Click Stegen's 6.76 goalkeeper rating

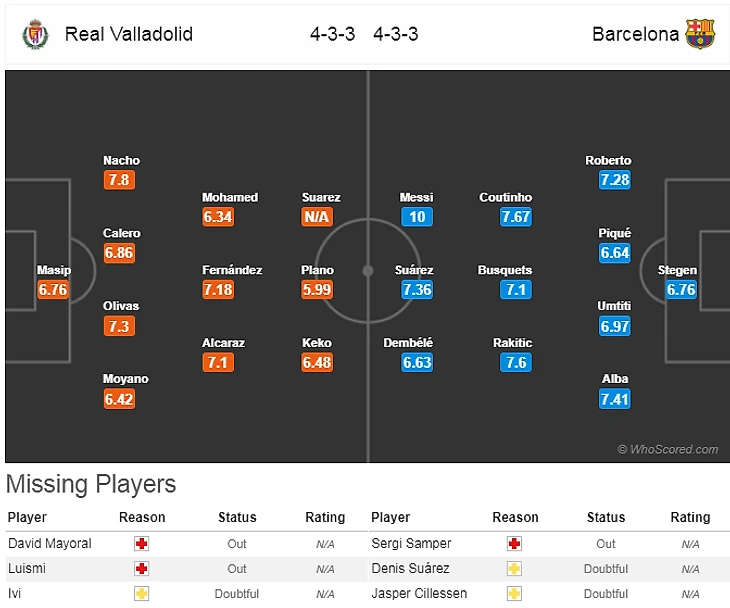click(x=682, y=290)
